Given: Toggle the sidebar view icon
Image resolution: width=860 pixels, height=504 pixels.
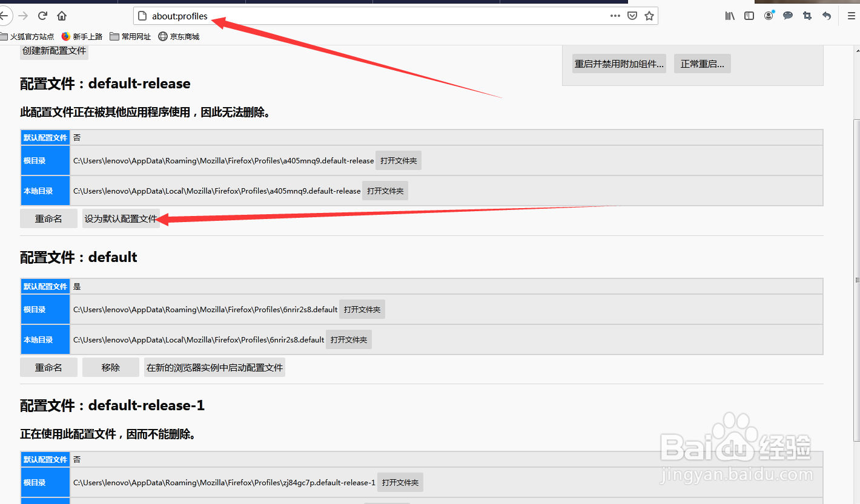Looking at the screenshot, I should 749,16.
